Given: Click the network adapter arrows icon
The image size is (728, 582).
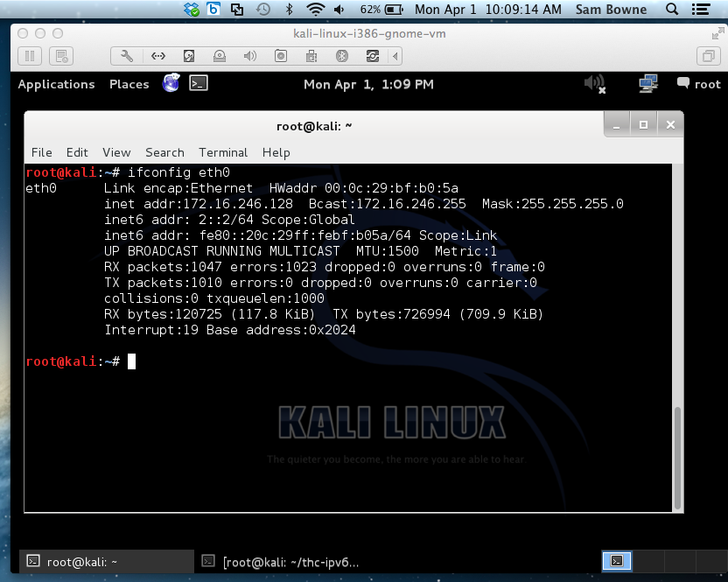Looking at the screenshot, I should click(x=157, y=56).
